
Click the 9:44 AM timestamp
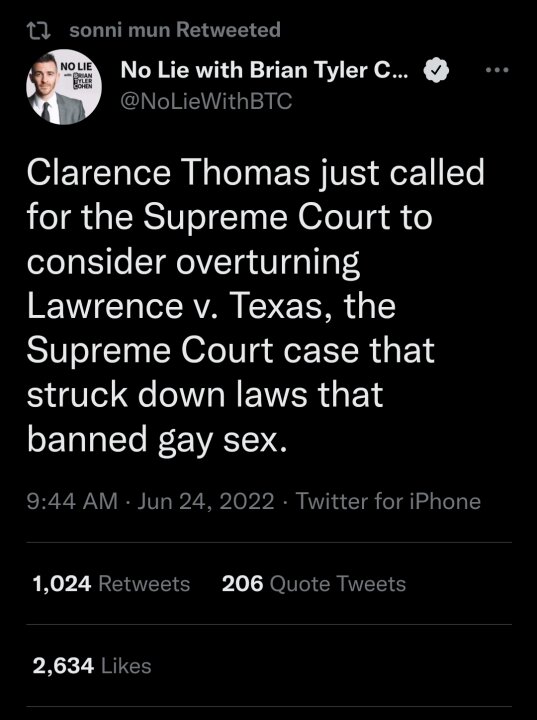pos(73,501)
